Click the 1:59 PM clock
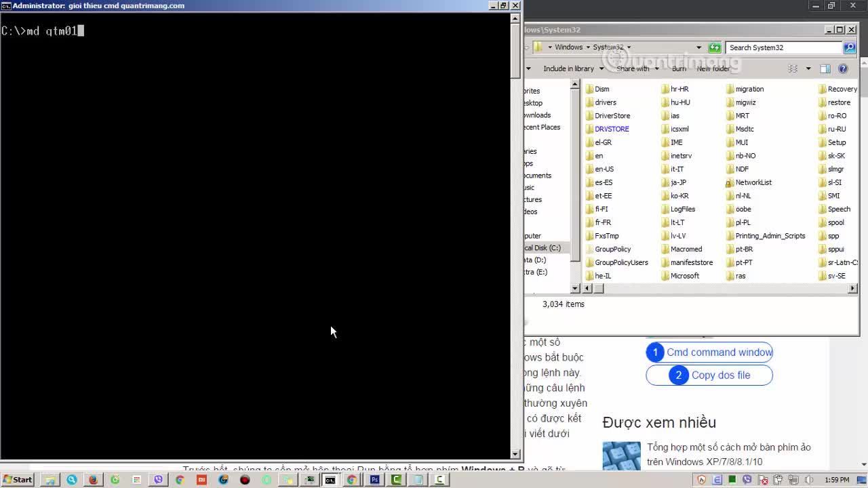Image resolution: width=868 pixels, height=488 pixels. 837,480
